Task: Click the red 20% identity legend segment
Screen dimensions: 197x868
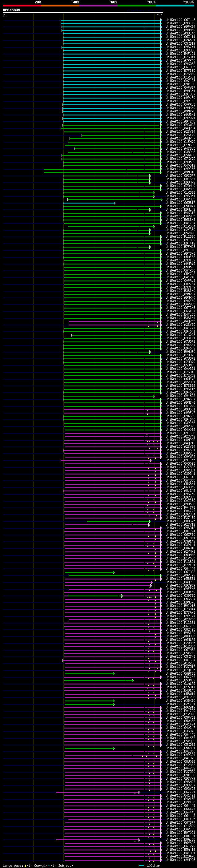Action: [x=22, y=6]
